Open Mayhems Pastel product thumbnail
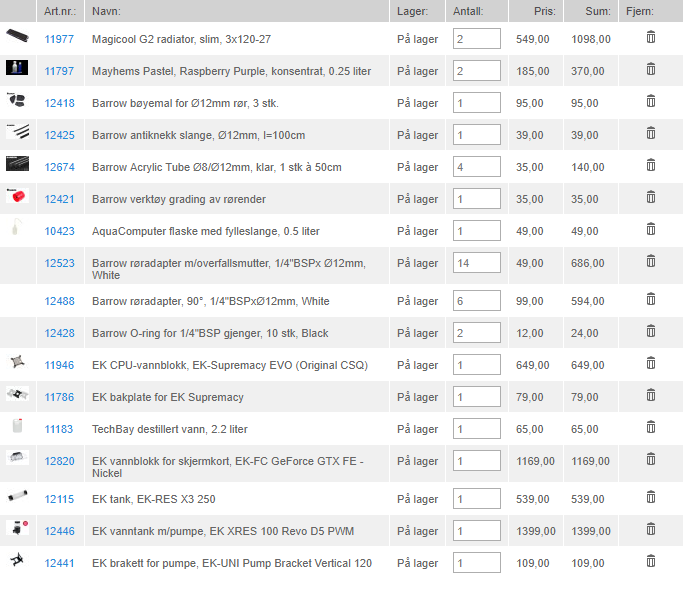 (17, 67)
